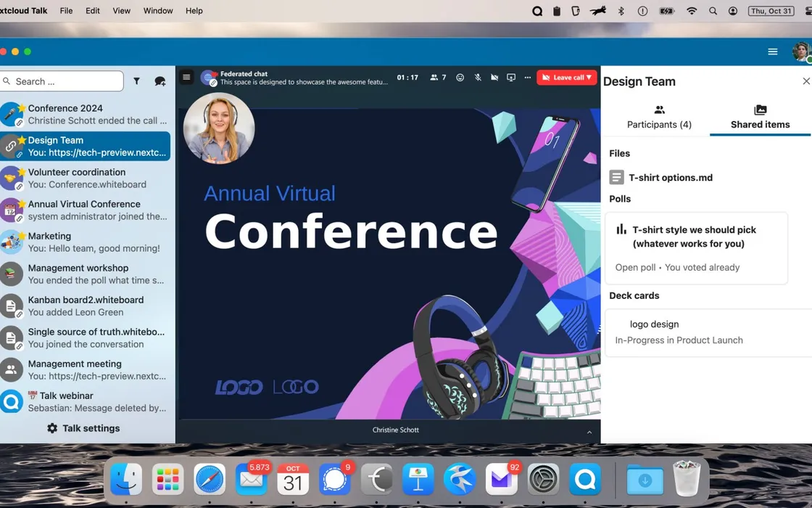The image size is (812, 508).
Task: Close the Design Team sidebar panel
Action: [805, 81]
